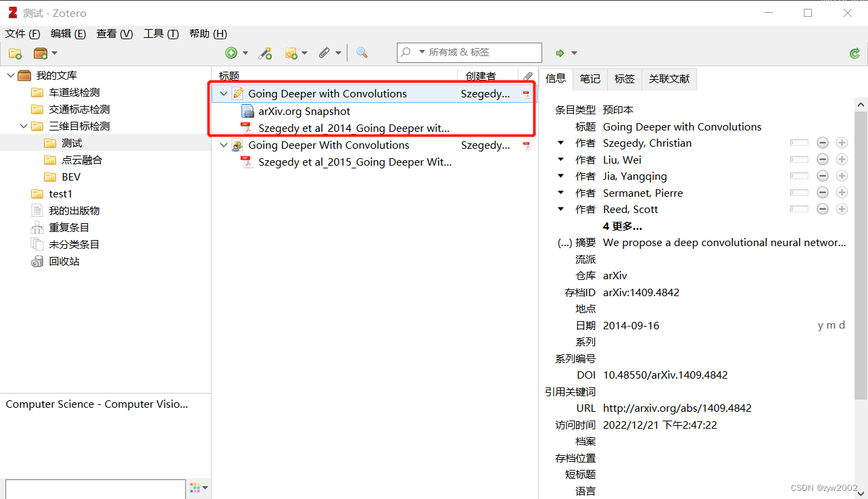Open New Item dropdown arrow
The width and height of the screenshot is (868, 499).
(245, 53)
